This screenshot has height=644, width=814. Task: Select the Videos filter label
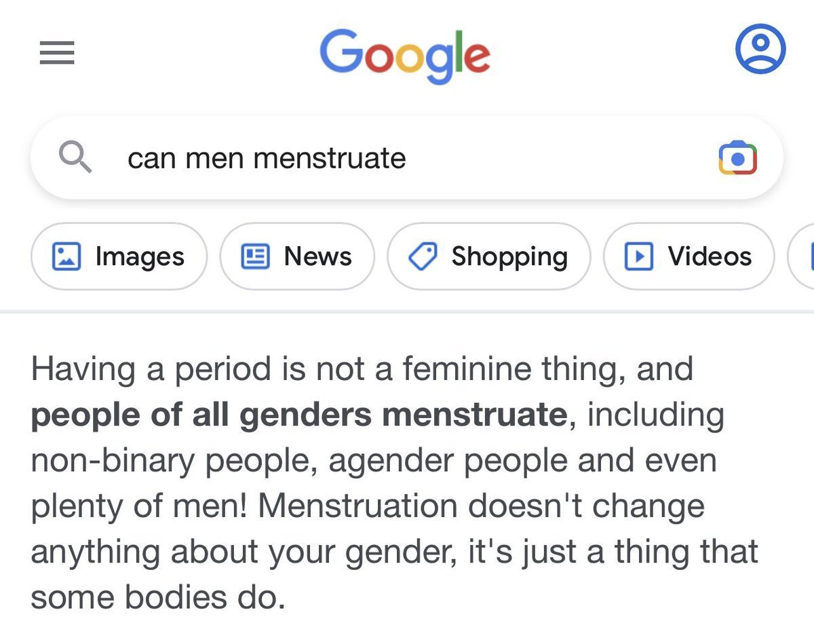coord(710,257)
